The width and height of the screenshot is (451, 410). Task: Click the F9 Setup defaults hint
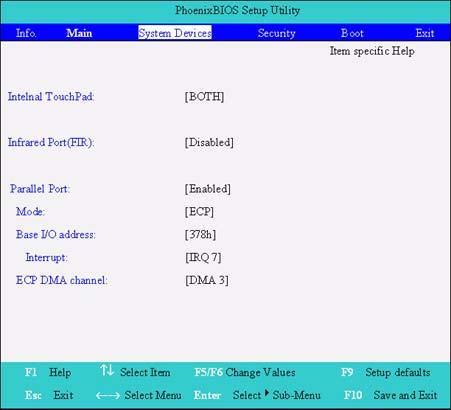[386, 372]
